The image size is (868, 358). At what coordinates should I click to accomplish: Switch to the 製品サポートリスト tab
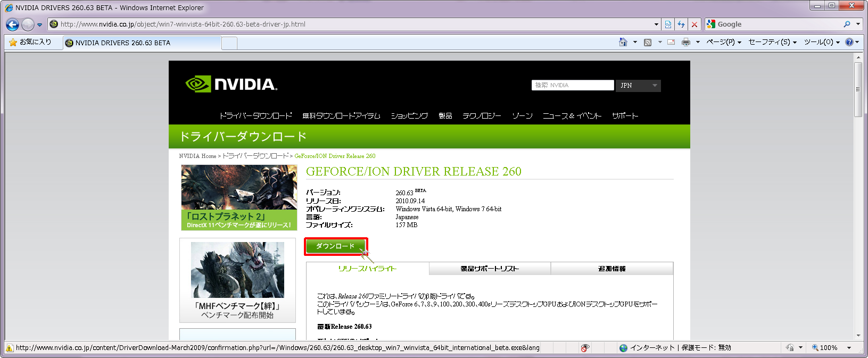[x=490, y=269]
